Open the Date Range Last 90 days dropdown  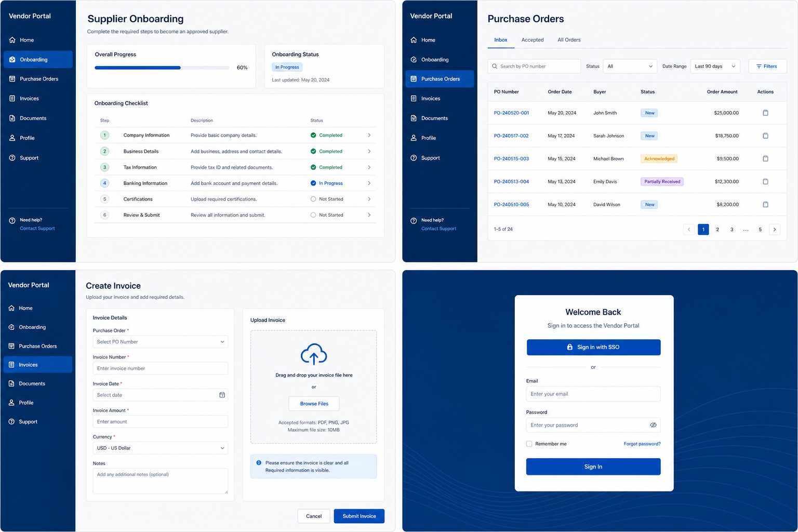[x=715, y=66]
